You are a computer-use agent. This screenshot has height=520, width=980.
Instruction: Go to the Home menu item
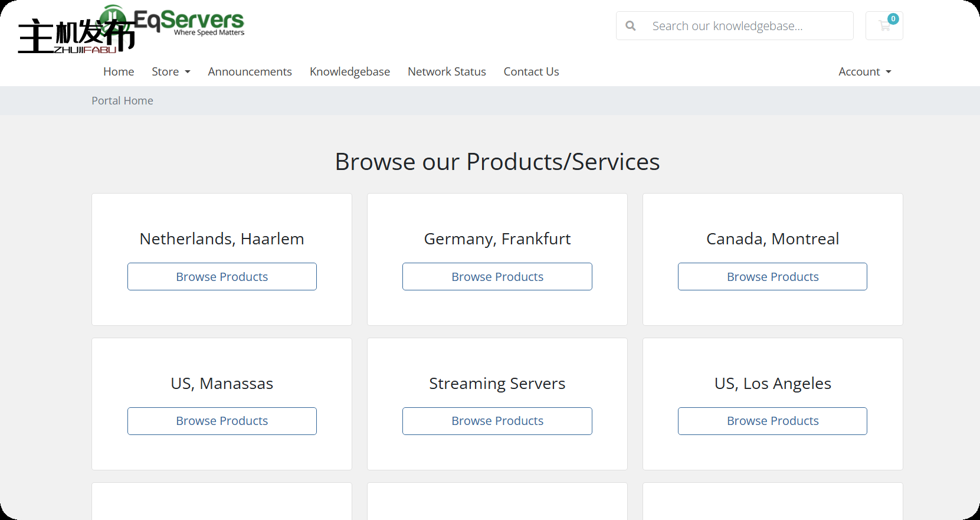(119, 71)
